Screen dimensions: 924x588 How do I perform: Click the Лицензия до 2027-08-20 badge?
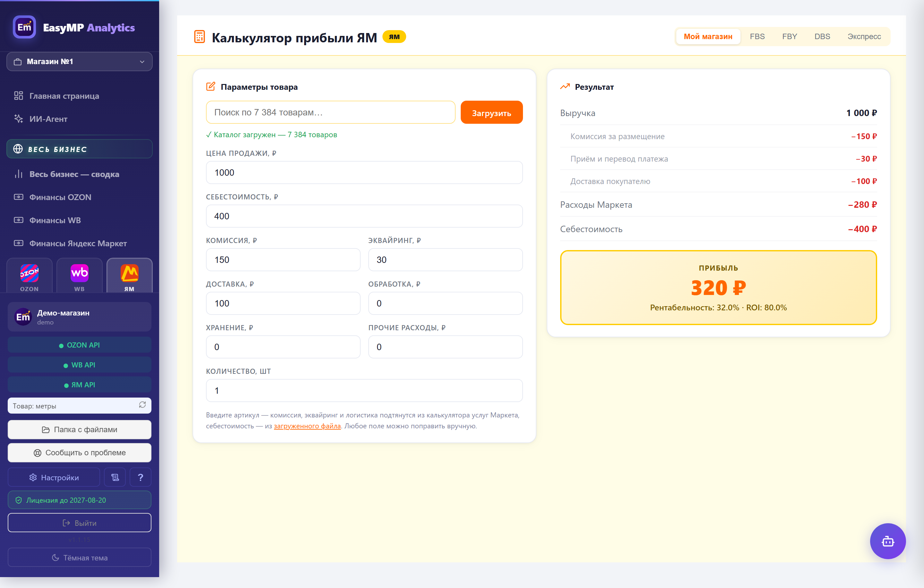click(80, 500)
